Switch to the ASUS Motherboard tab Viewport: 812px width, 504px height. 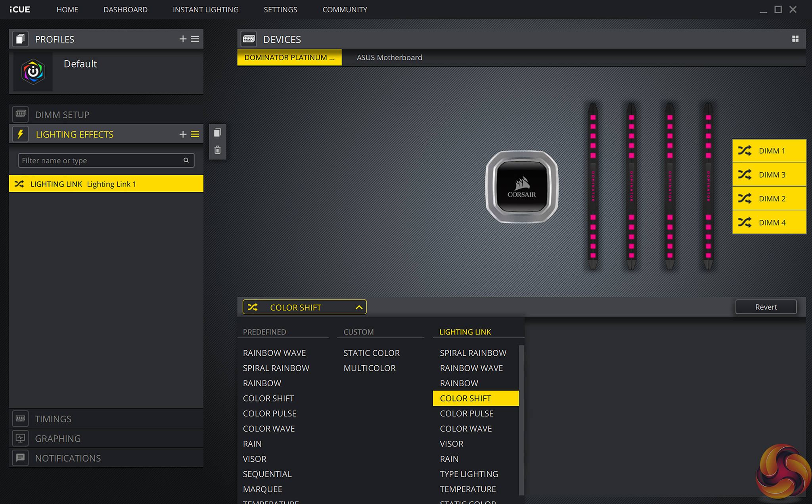pos(389,58)
